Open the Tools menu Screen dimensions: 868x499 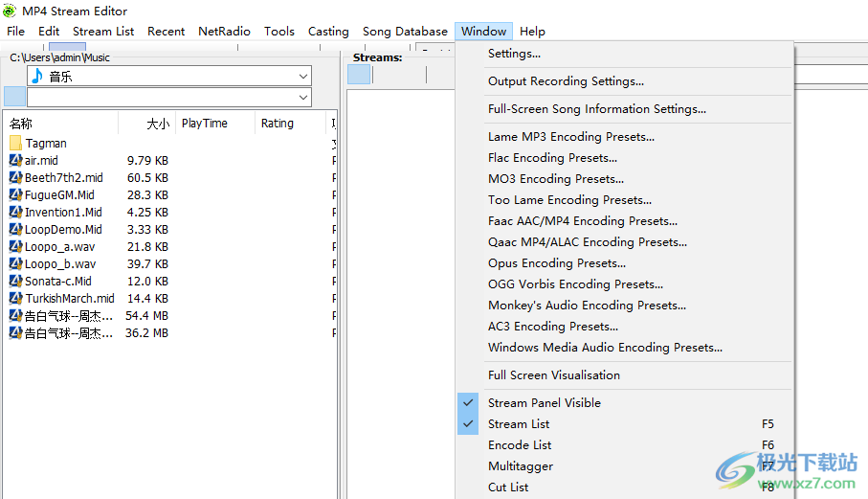[x=279, y=32]
